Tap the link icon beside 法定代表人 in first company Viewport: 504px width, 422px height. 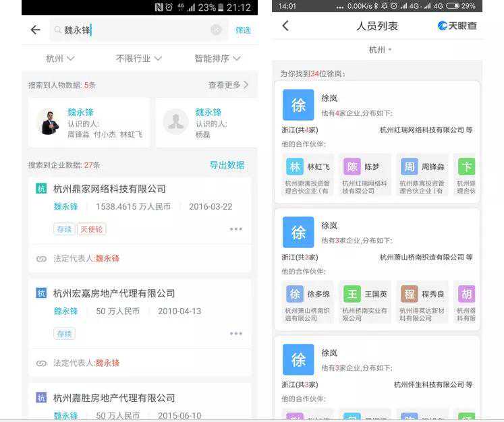tap(41, 258)
